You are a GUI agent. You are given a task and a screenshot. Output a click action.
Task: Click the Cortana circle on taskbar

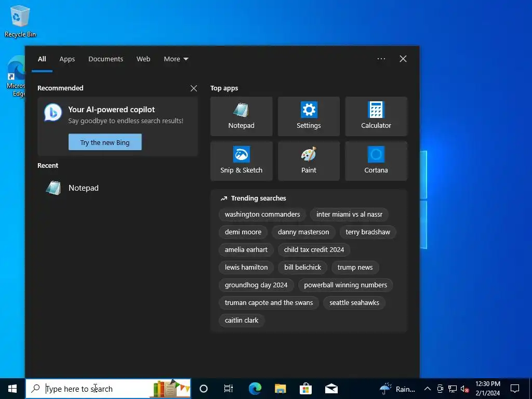[203, 389]
